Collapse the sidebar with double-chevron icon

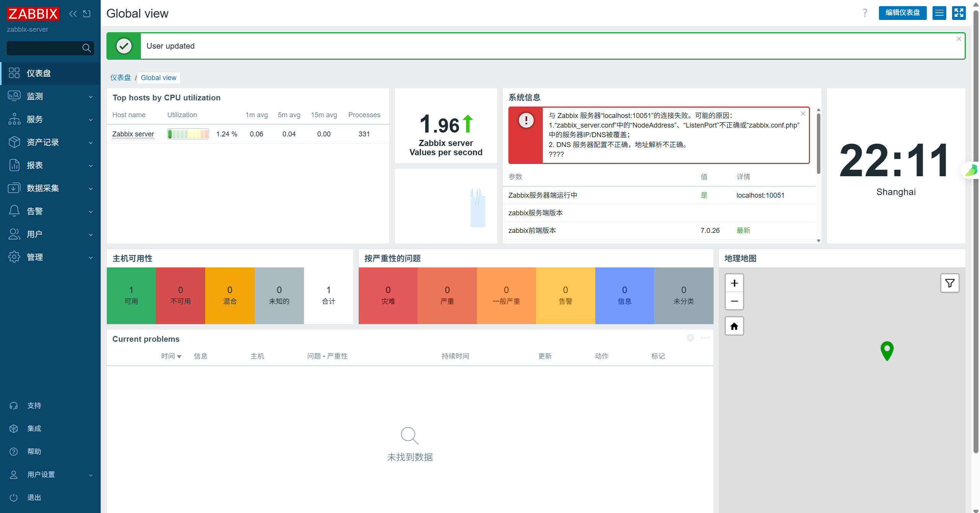(x=73, y=14)
